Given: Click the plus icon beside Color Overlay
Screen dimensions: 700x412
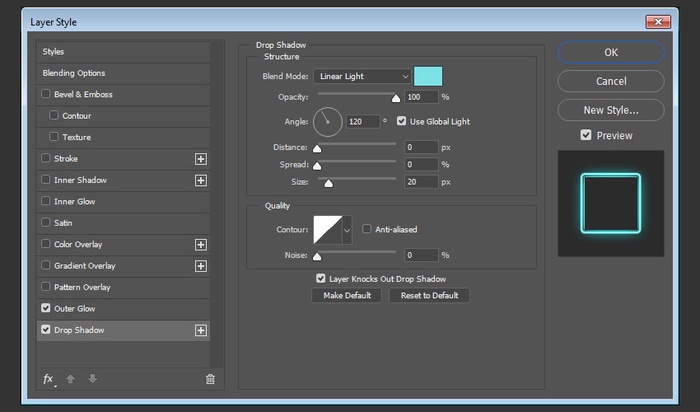Looking at the screenshot, I should click(200, 244).
